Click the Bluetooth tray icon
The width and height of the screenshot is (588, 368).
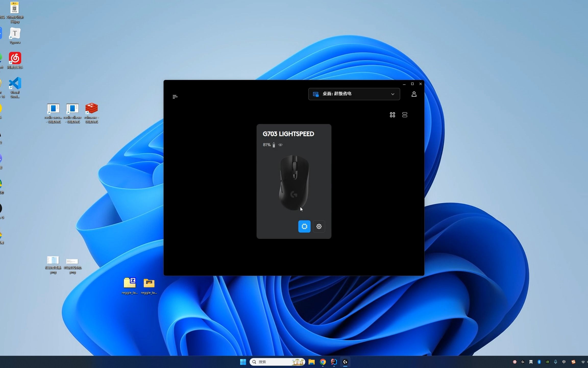point(539,362)
